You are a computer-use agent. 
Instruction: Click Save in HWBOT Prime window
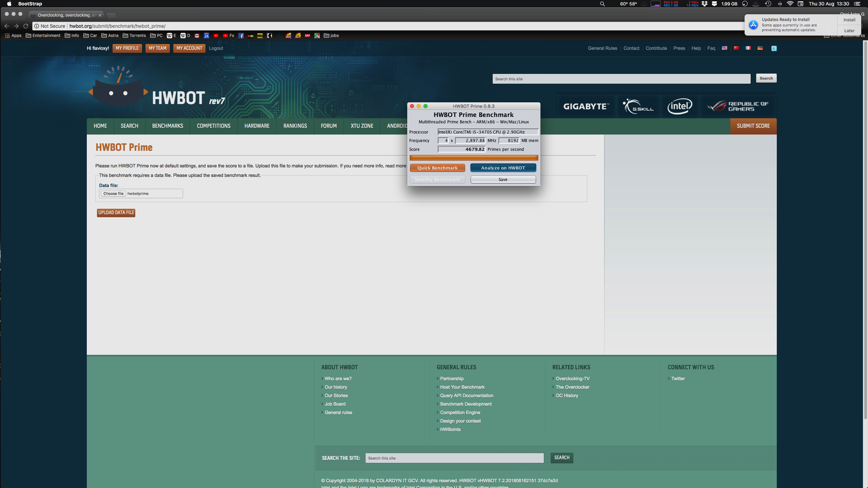pyautogui.click(x=503, y=180)
